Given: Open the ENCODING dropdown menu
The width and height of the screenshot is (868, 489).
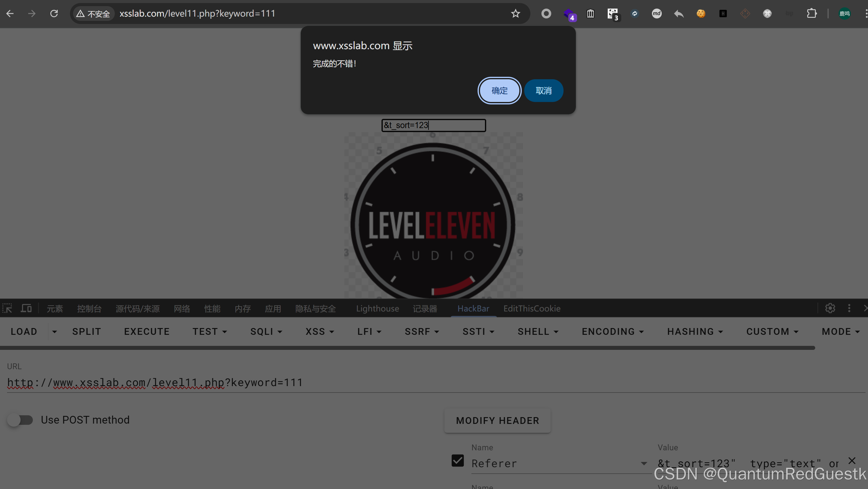Looking at the screenshot, I should (x=612, y=331).
